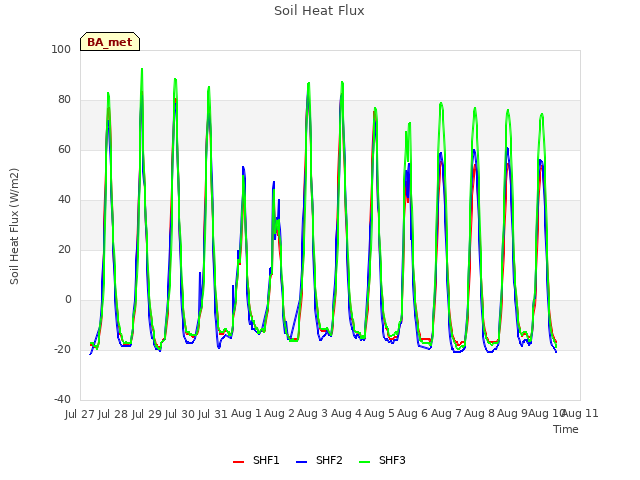Click the blue SHF2 legend color marker
640x480 pixels.
301,462
